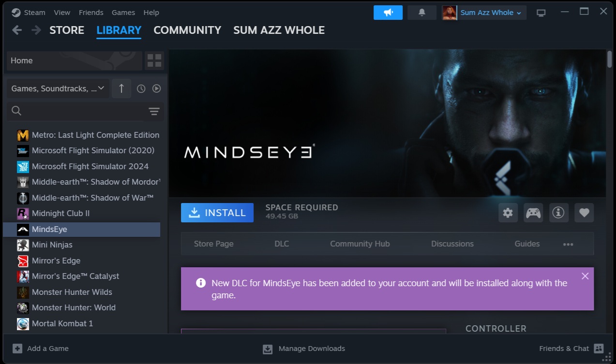Toggle the recent activity clock filter
616x364 pixels.
pos(141,88)
